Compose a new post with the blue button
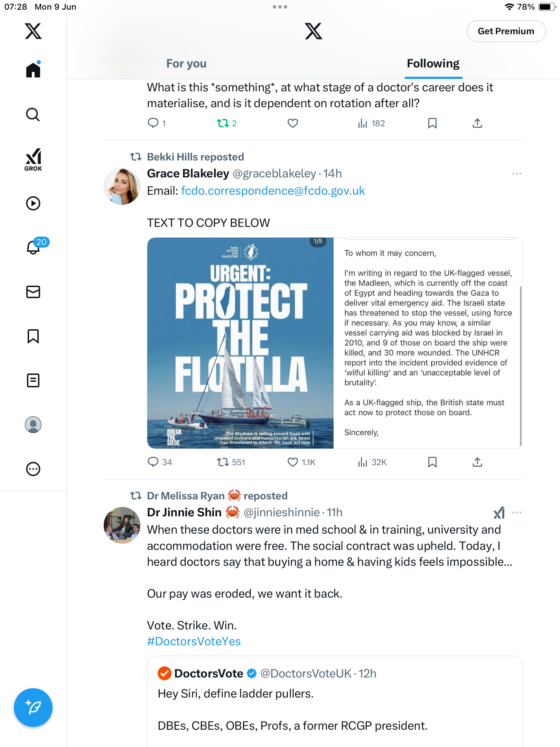Viewport: 560px width, 747px height. [33, 708]
